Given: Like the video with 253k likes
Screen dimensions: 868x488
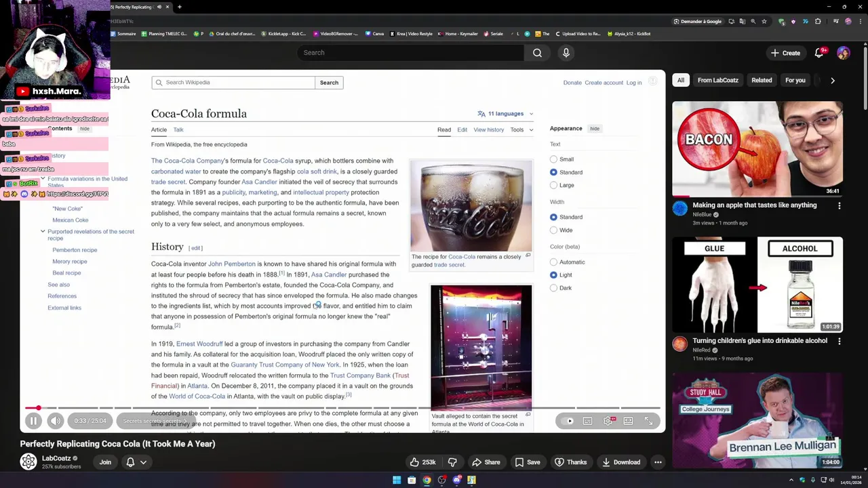Looking at the screenshot, I should point(422,462).
